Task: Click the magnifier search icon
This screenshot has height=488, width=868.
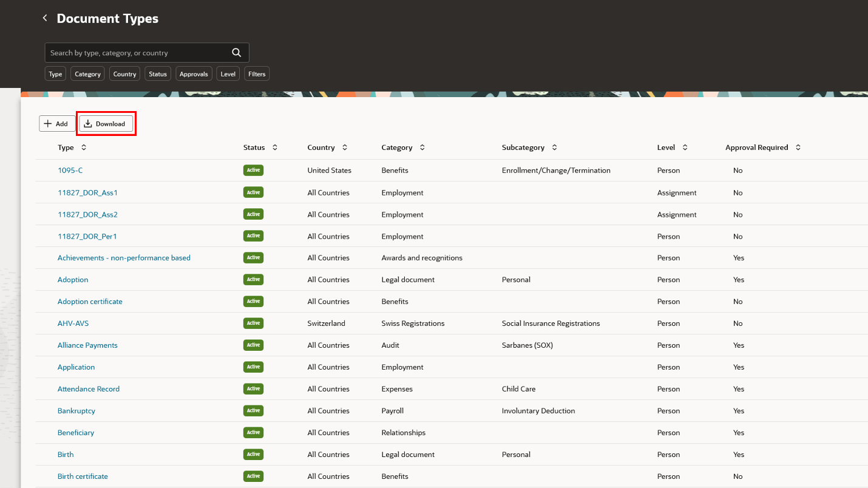Action: [x=237, y=52]
